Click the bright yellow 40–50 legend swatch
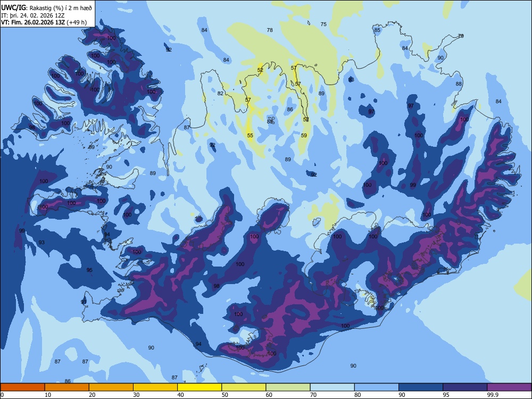Image resolution: width=532 pixels, height=399 pixels. (x=199, y=387)
